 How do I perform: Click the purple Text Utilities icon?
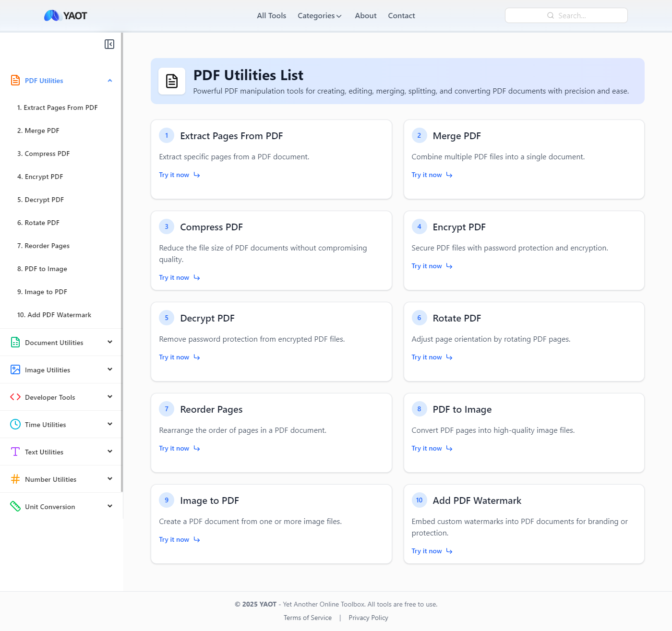click(x=15, y=452)
